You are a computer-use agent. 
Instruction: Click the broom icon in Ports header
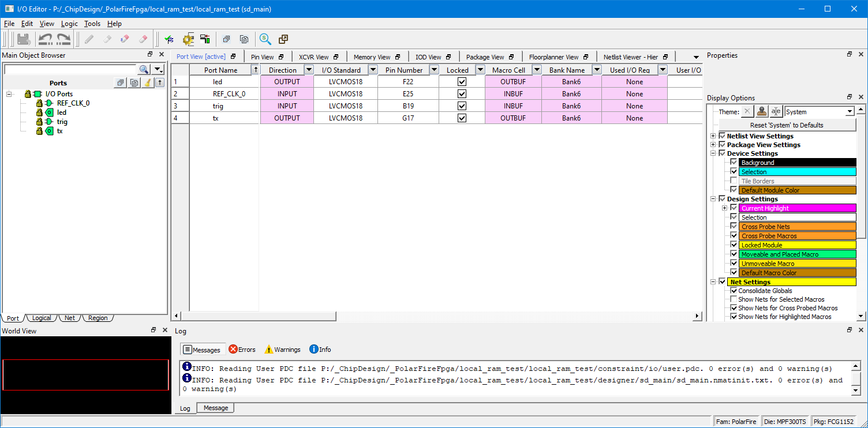pos(148,82)
